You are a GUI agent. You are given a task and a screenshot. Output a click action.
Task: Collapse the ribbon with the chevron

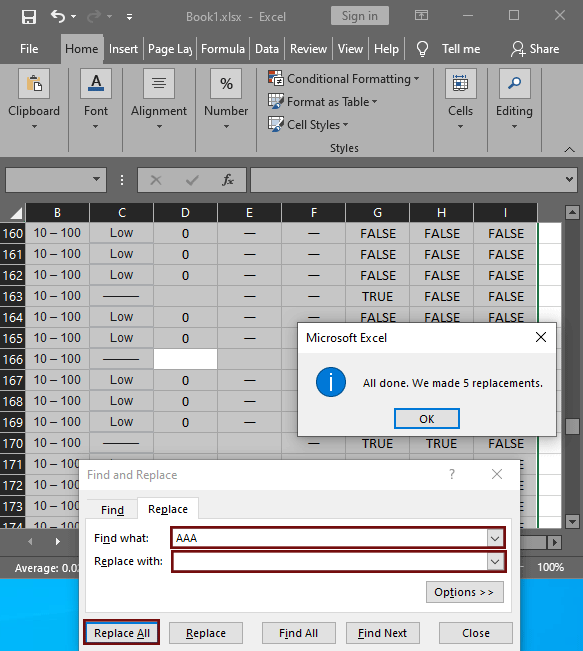(x=570, y=149)
